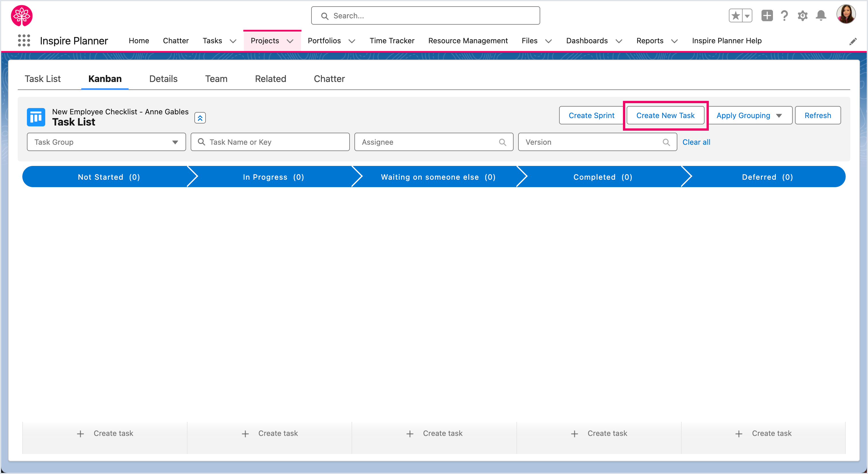Screen dimensions: 868x474
Task: Focus the Version lookup field
Action: tap(597, 142)
